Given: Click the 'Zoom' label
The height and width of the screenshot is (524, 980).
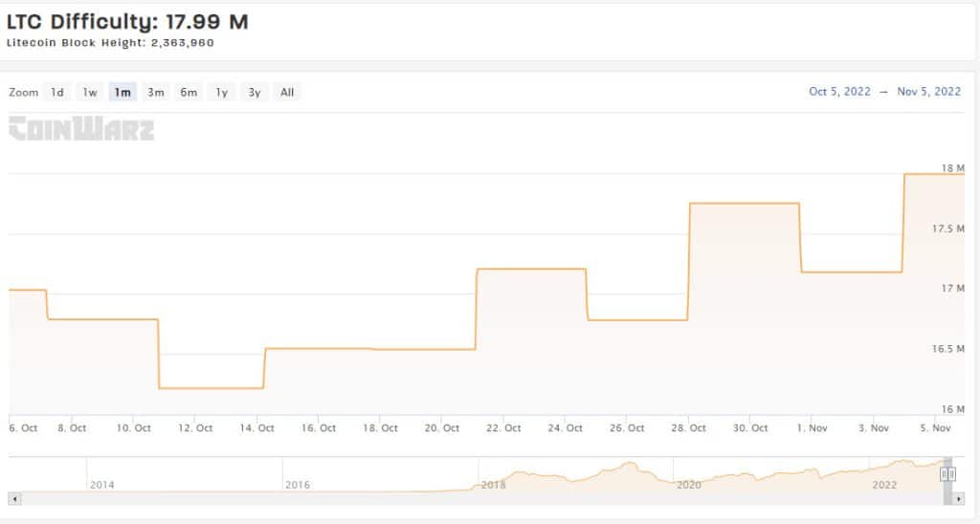Looking at the screenshot, I should [24, 93].
